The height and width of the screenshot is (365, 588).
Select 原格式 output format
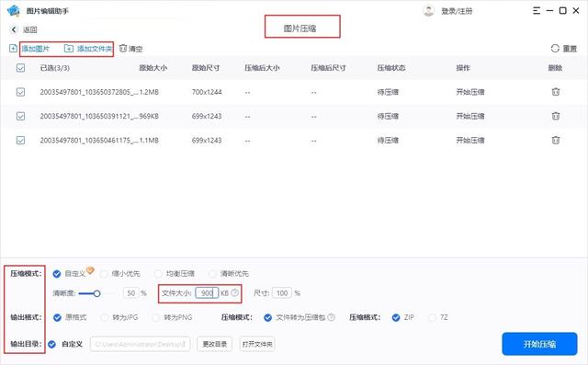pos(57,318)
